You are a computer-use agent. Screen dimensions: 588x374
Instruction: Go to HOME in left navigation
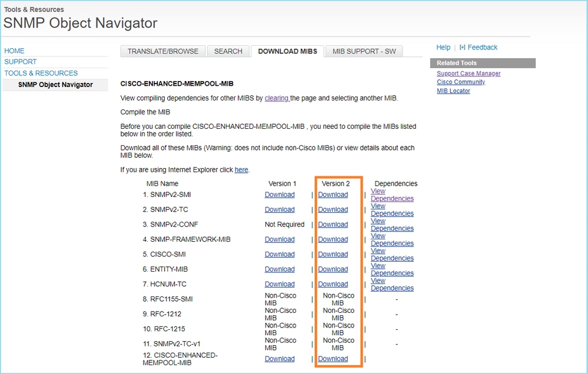(14, 51)
